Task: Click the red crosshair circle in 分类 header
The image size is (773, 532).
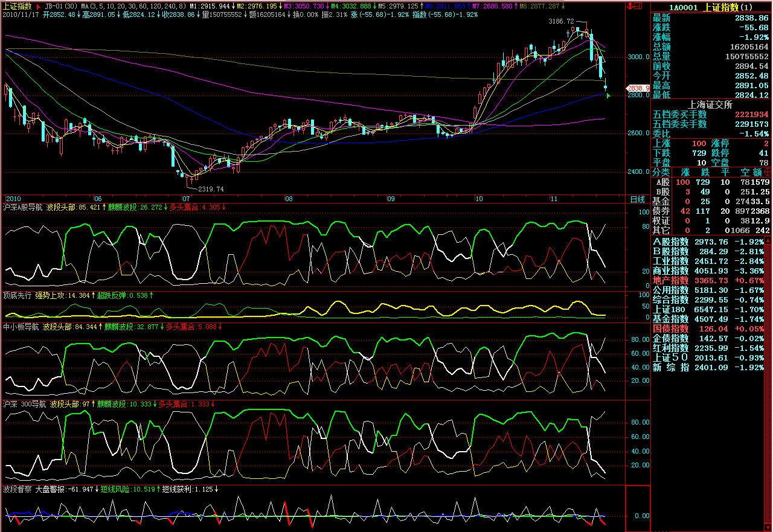Action: [x=768, y=172]
